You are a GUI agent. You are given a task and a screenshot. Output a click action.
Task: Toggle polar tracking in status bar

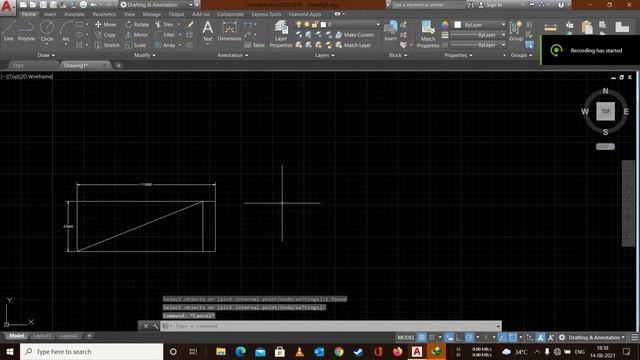tap(470, 338)
